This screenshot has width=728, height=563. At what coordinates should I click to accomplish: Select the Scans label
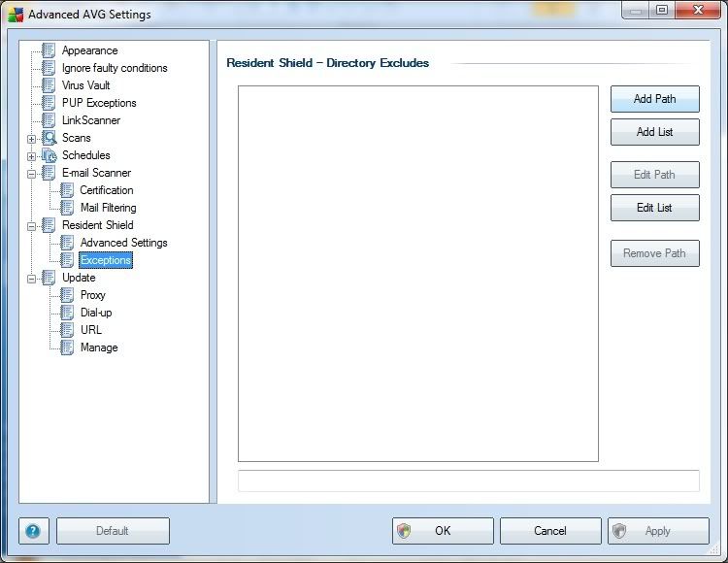click(x=76, y=138)
